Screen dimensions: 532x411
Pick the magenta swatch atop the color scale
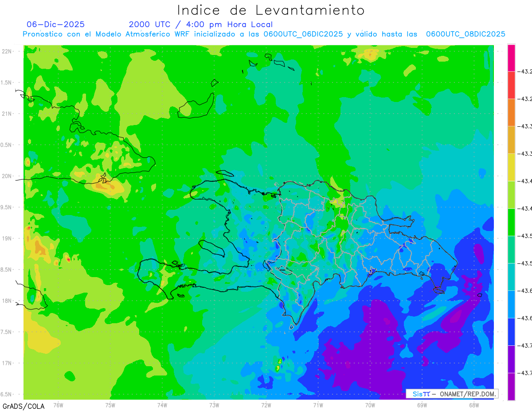(x=511, y=58)
